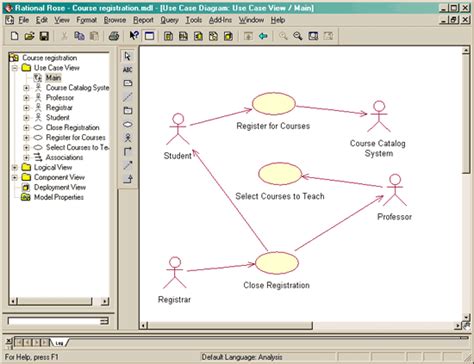
Task: Expand the Associations node
Action: [26, 157]
